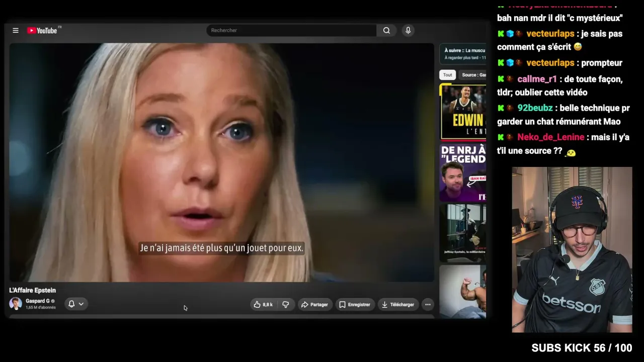Screen dimensions: 644x362
Task: Click the message 'bah nan mdr il dit'
Action: pyautogui.click(x=560, y=18)
